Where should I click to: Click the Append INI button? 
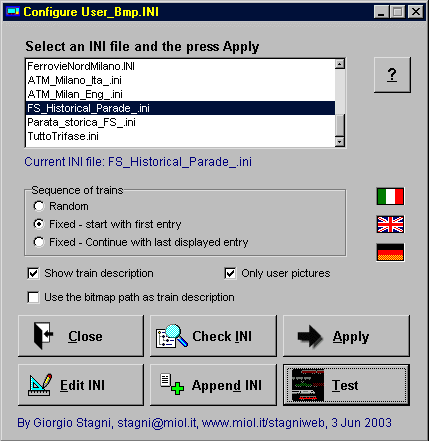click(213, 385)
